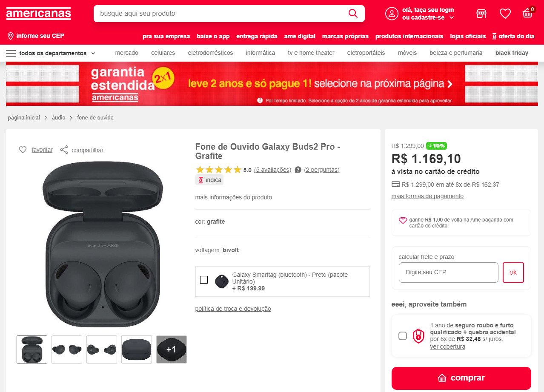Select the closed case thumbnail image
This screenshot has height=392, width=544.
(x=137, y=349)
